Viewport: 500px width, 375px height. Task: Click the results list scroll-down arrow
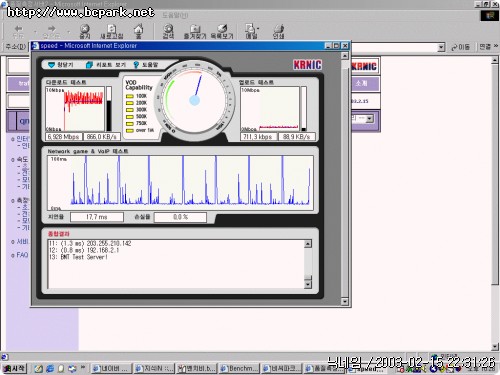[x=308, y=284]
